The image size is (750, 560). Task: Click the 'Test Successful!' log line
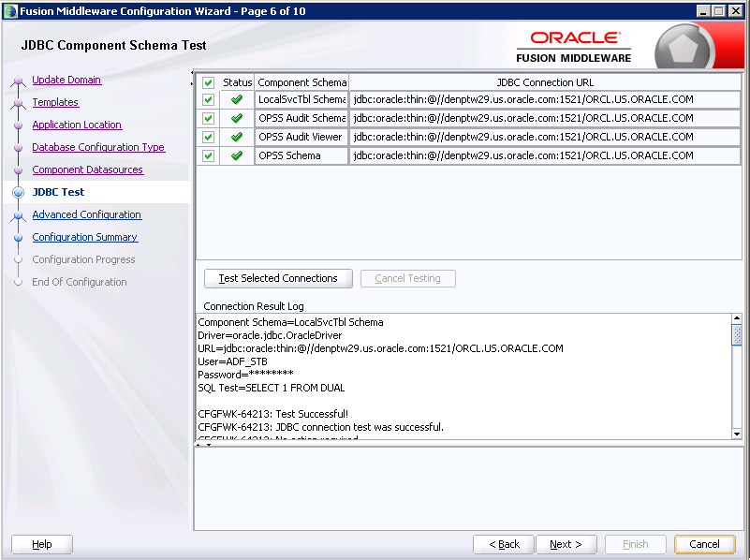(273, 414)
